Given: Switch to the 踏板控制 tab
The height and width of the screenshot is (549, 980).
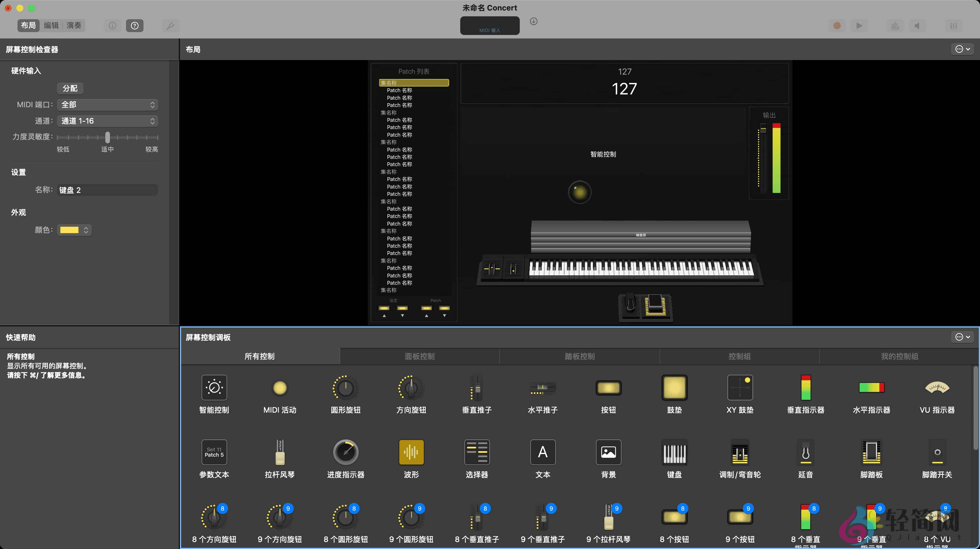Looking at the screenshot, I should coord(580,356).
